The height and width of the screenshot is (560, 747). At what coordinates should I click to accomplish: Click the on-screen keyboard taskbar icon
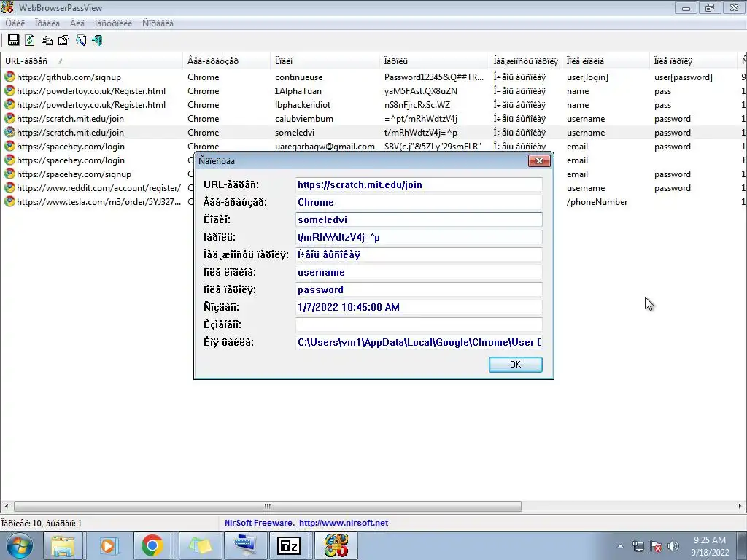coord(244,545)
